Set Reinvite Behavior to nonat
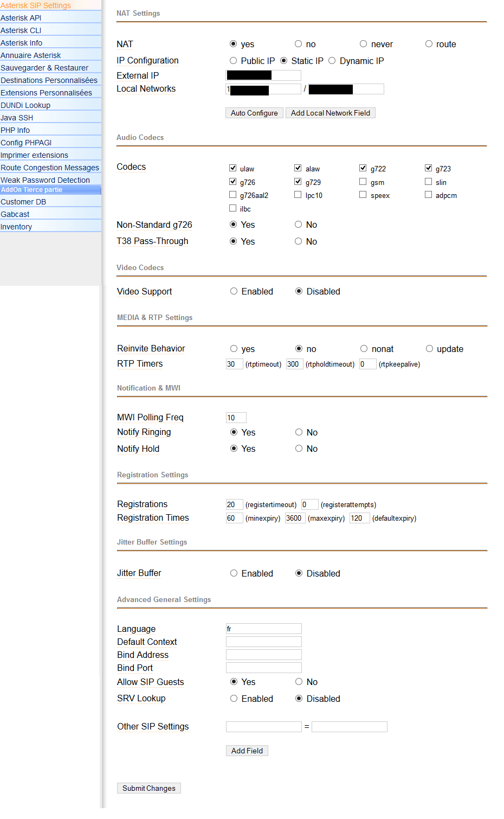Screen dimensions: 504x819 364,349
